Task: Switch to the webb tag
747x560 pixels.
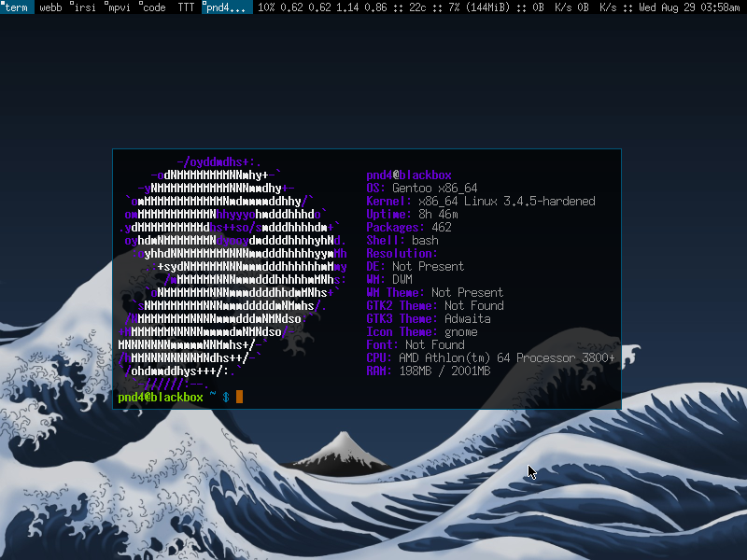Action: coord(50,7)
